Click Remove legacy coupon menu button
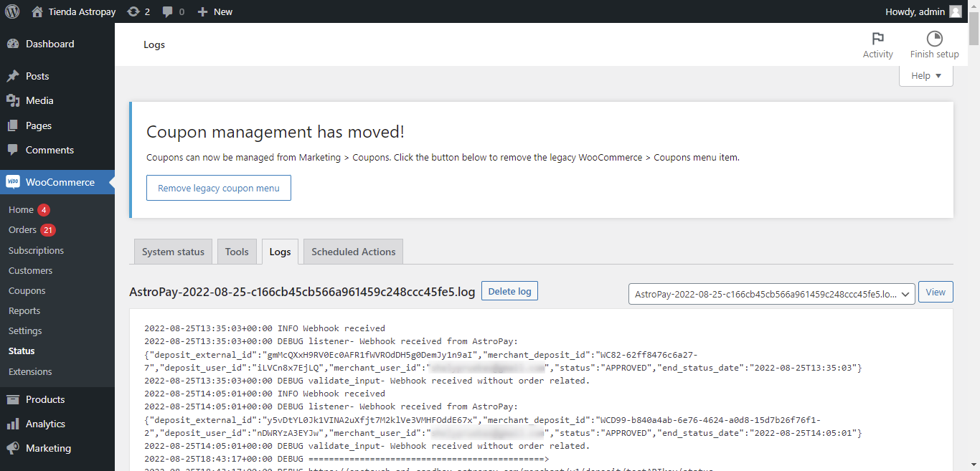This screenshot has height=471, width=980. tap(219, 188)
